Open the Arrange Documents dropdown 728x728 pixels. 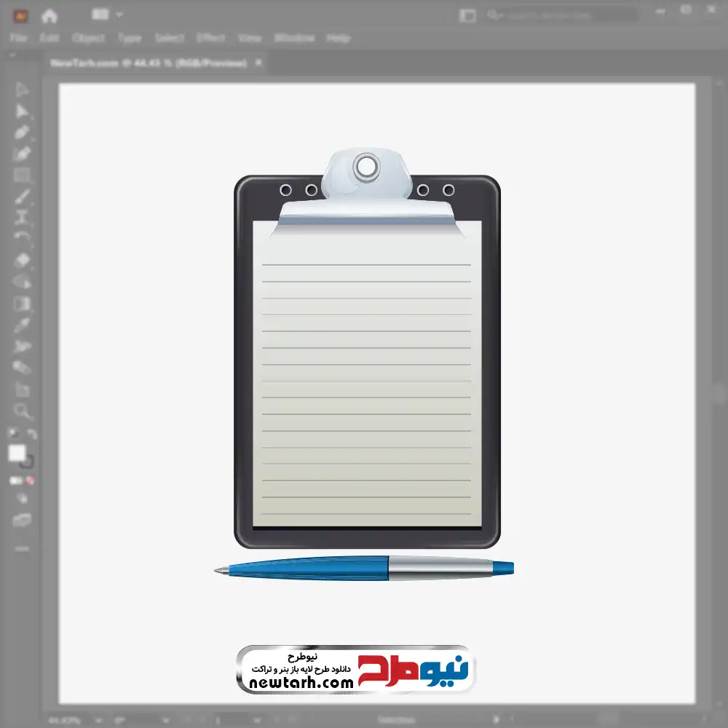tap(108, 15)
